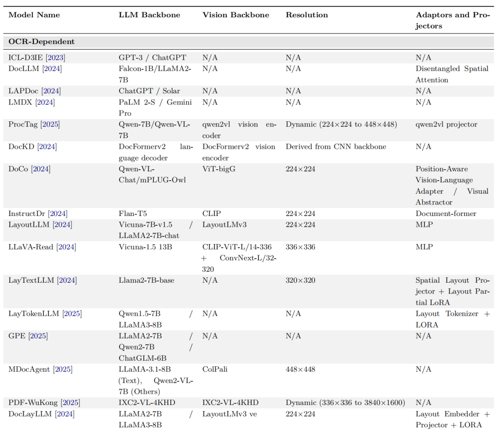Click the "Resolution" column header
504x432 pixels.
(307, 15)
